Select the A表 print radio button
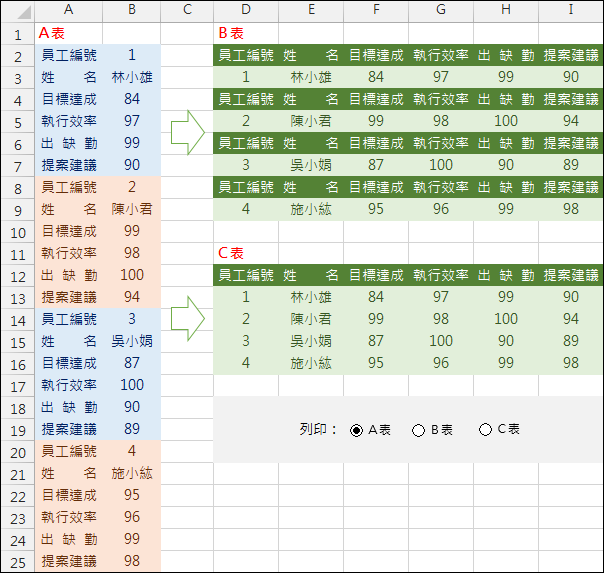Screen dimensions: 604x573 pos(356,430)
